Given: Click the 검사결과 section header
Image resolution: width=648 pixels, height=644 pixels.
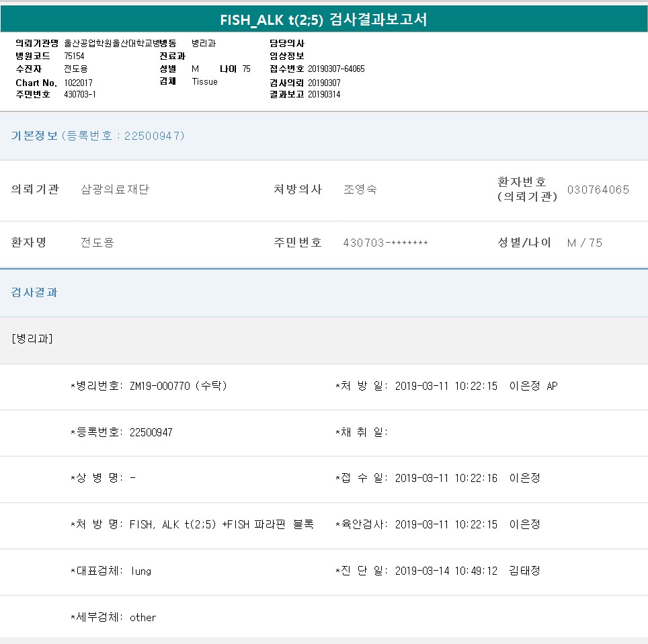Looking at the screenshot, I should [x=34, y=292].
